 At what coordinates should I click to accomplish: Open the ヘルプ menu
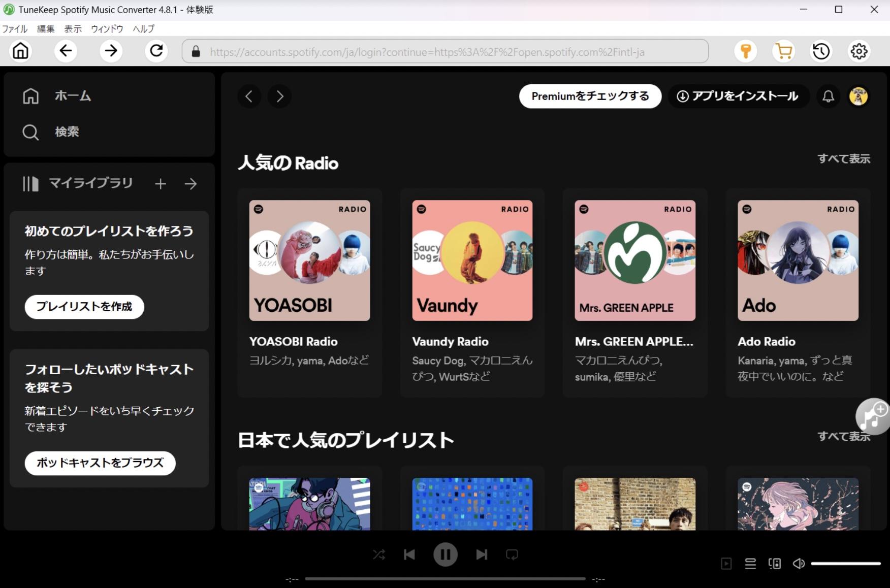pyautogui.click(x=144, y=29)
